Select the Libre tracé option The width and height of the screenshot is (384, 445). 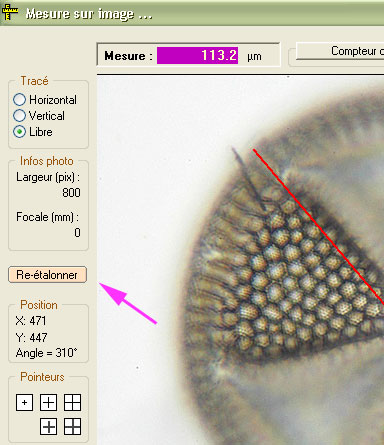[33, 132]
